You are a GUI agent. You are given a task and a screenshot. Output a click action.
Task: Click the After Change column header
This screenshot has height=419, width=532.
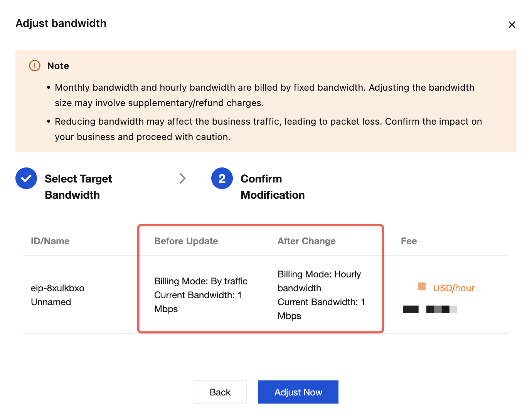[306, 241]
